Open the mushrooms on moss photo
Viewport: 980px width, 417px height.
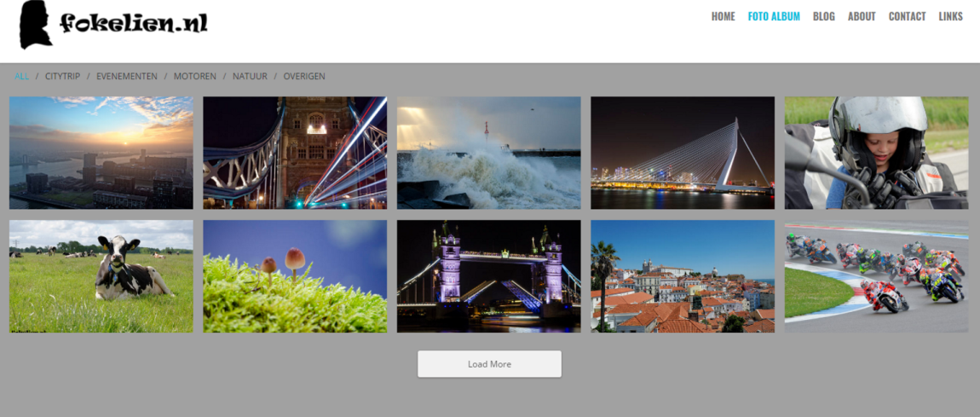tap(295, 276)
